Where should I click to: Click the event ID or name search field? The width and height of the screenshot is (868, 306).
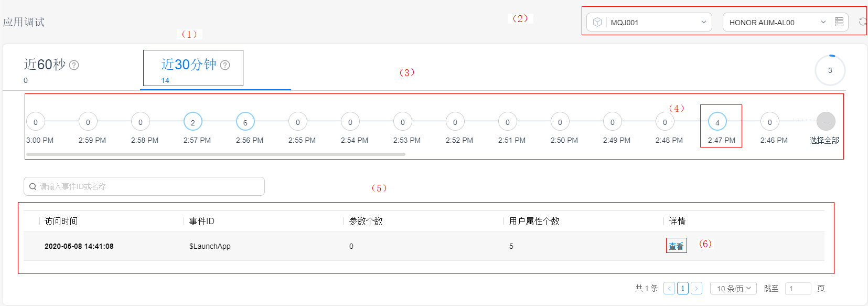(x=144, y=186)
